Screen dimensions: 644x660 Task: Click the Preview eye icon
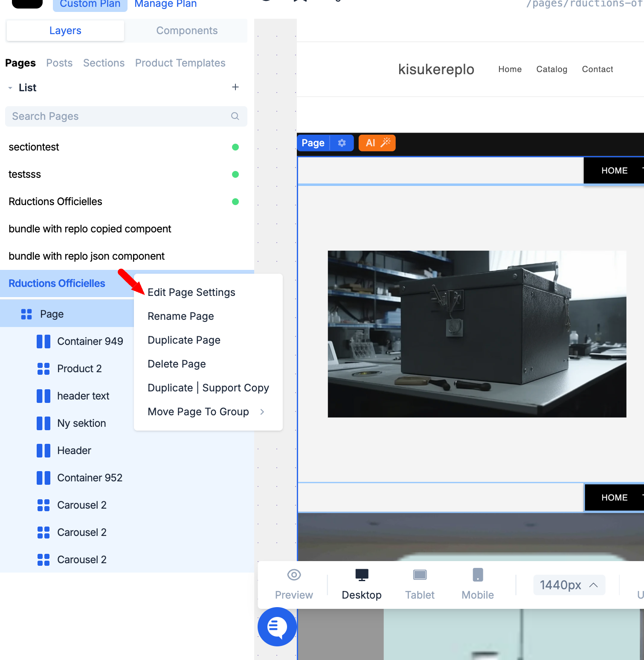[x=294, y=575]
